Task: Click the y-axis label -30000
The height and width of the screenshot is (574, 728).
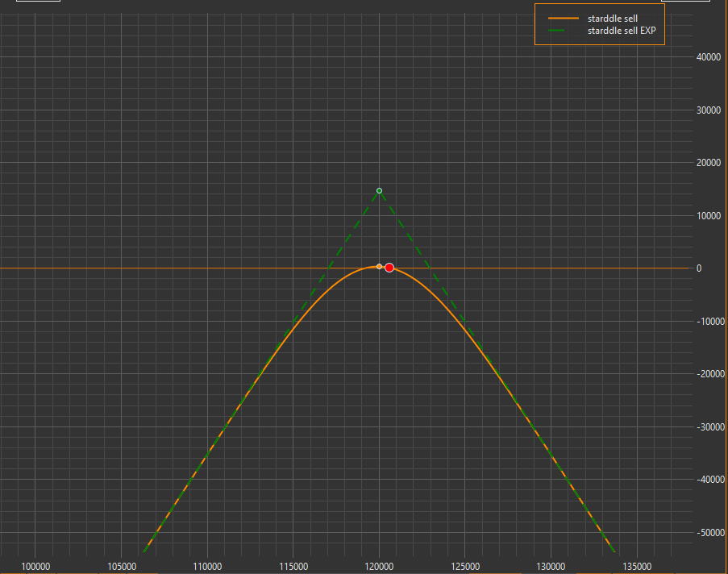Action: click(x=710, y=426)
